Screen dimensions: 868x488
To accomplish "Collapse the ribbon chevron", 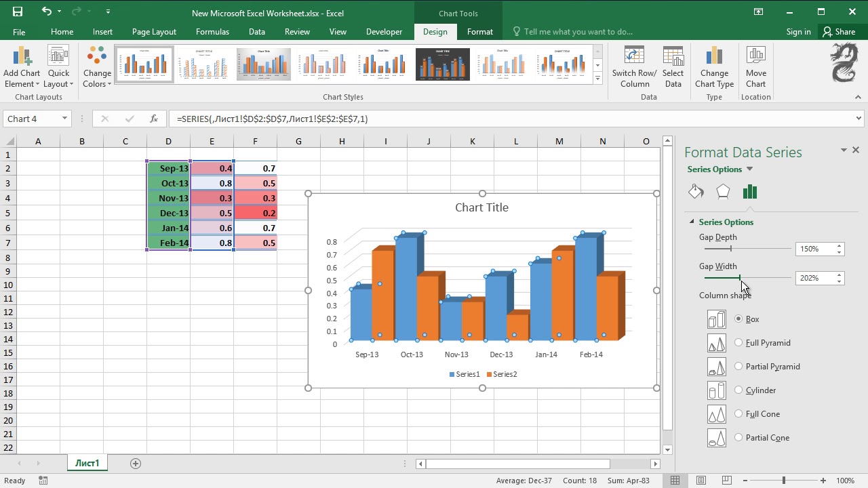I will (858, 97).
